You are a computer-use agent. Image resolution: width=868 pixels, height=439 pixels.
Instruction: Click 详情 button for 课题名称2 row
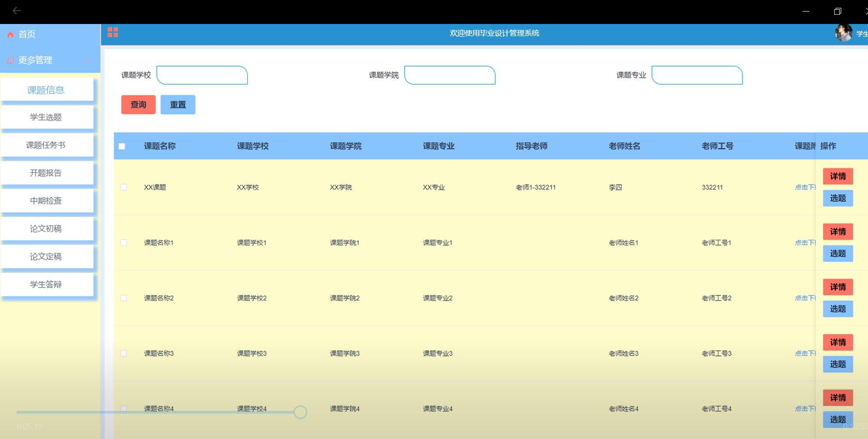pos(838,287)
